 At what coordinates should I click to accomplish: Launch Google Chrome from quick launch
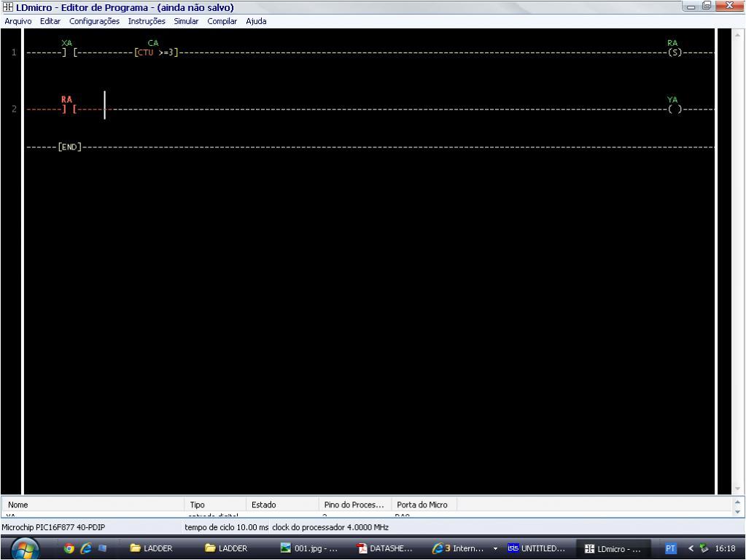coord(69,548)
